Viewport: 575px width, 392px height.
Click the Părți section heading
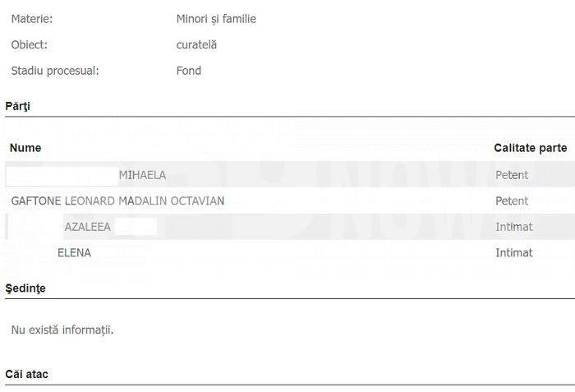(x=18, y=106)
